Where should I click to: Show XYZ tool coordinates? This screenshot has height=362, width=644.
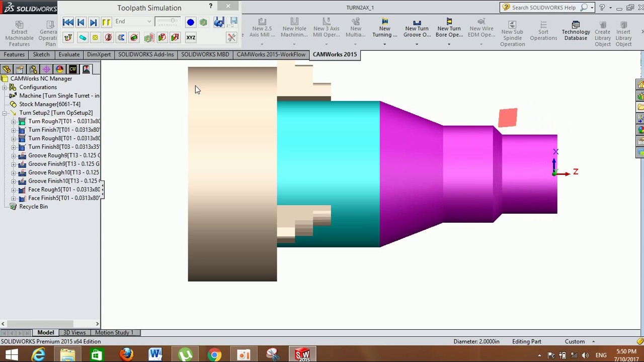point(191,38)
